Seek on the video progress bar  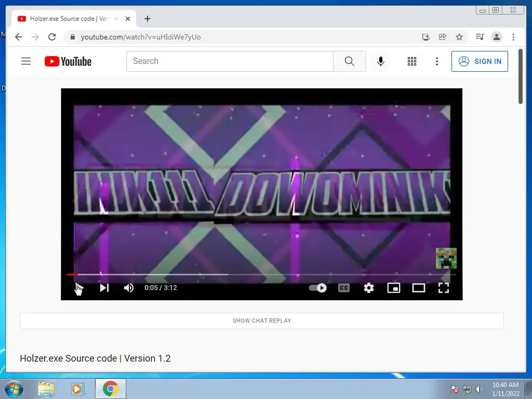(262, 274)
